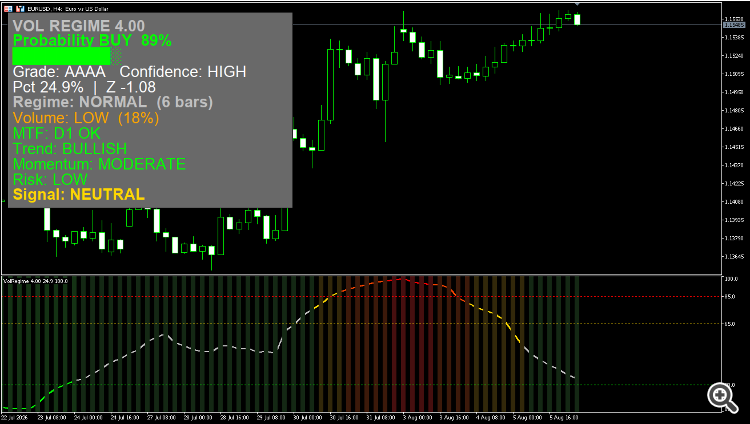Click the Risk: LOW line
Viewport: 750px width, 424px height.
click(x=50, y=179)
